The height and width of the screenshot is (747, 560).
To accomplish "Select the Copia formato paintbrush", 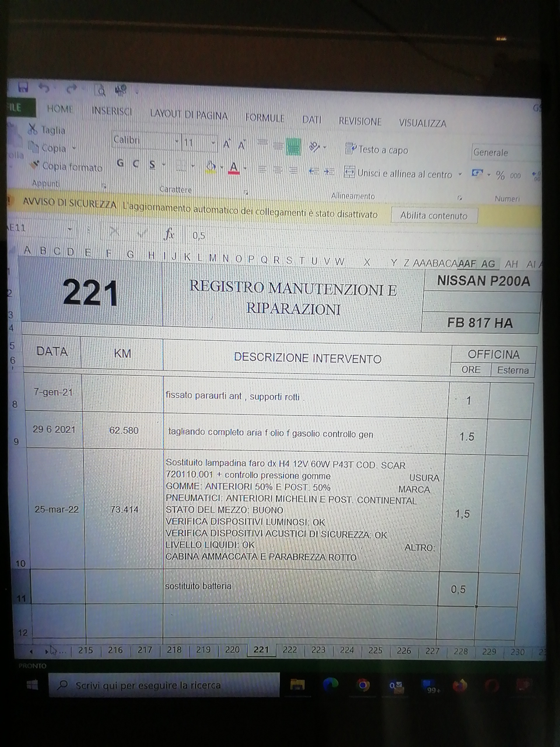I will (x=35, y=166).
